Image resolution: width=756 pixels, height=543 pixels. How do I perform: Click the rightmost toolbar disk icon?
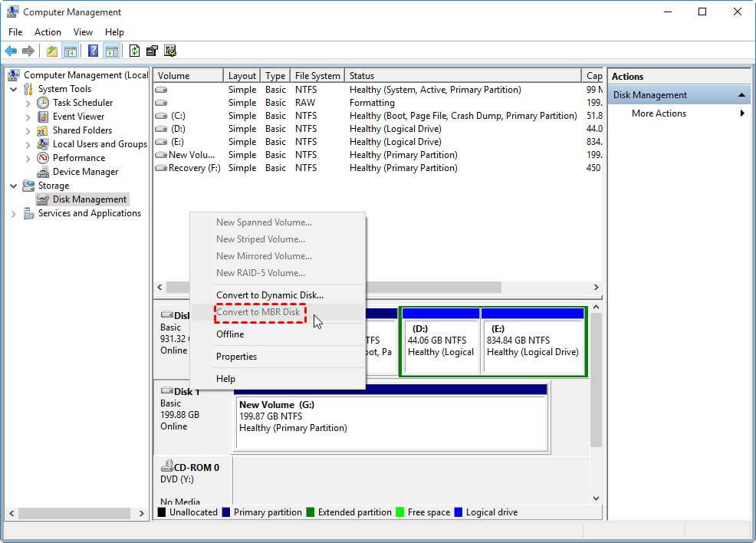[170, 51]
